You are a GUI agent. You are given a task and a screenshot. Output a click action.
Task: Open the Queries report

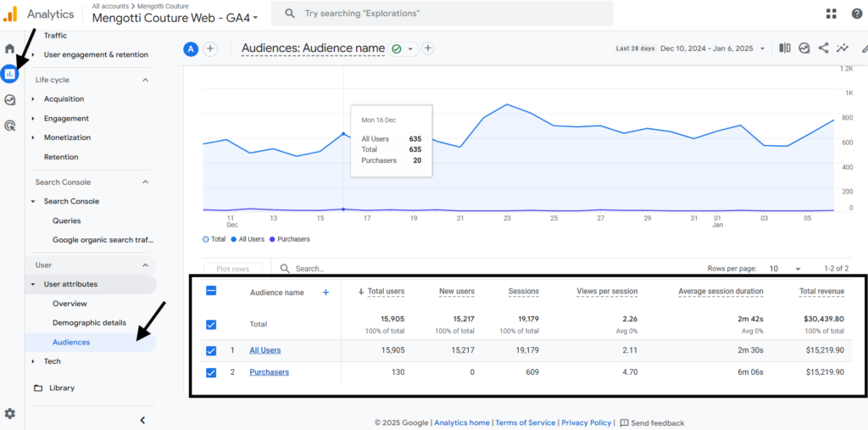[x=66, y=221]
